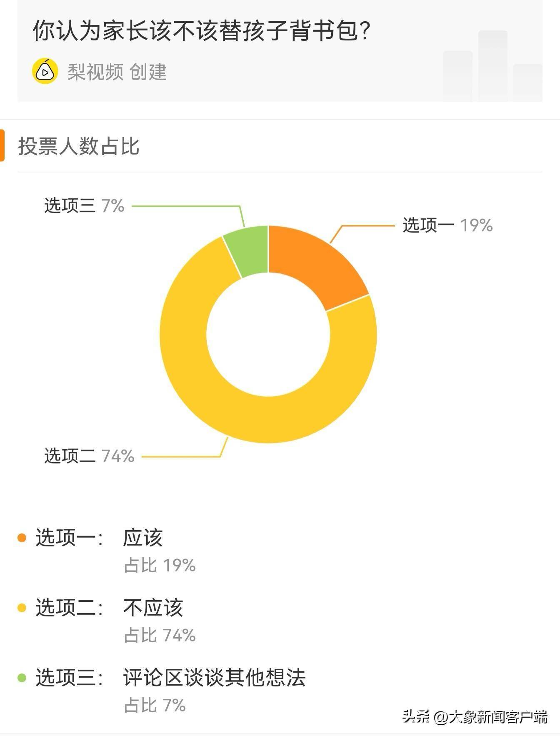This screenshot has height=736, width=560.
Task: Tap the 头条 @大象新闻客户端 watermark
Action: [475, 717]
